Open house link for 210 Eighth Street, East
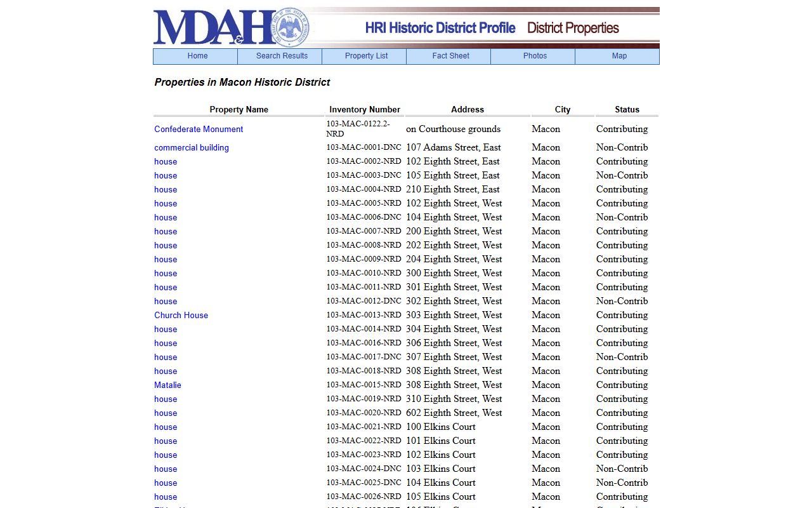Screen dimensions: 812x508 166,189
